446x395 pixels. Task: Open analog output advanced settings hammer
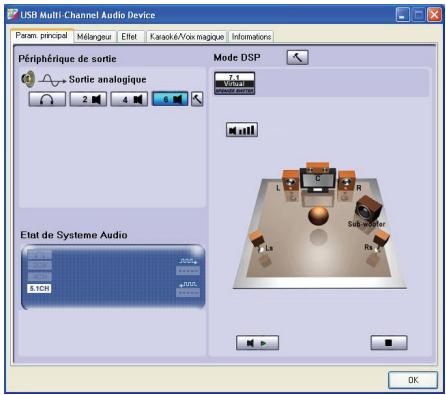tap(197, 99)
